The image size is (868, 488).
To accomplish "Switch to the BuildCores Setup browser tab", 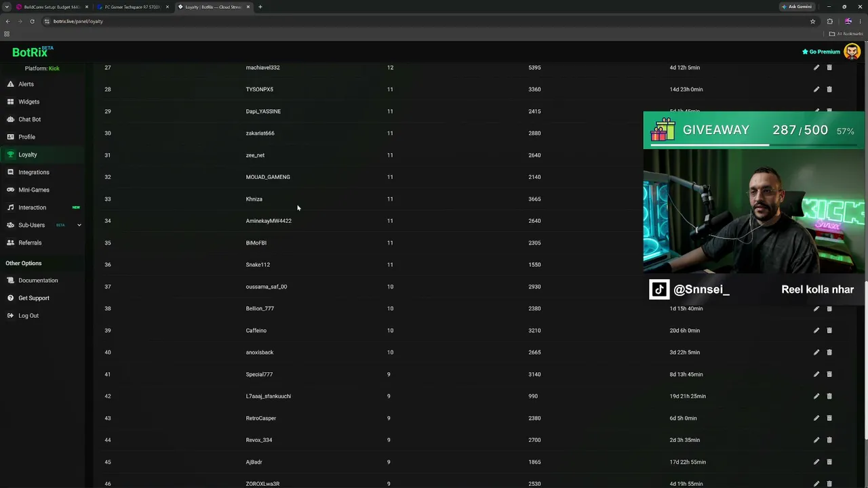I will coord(52,7).
